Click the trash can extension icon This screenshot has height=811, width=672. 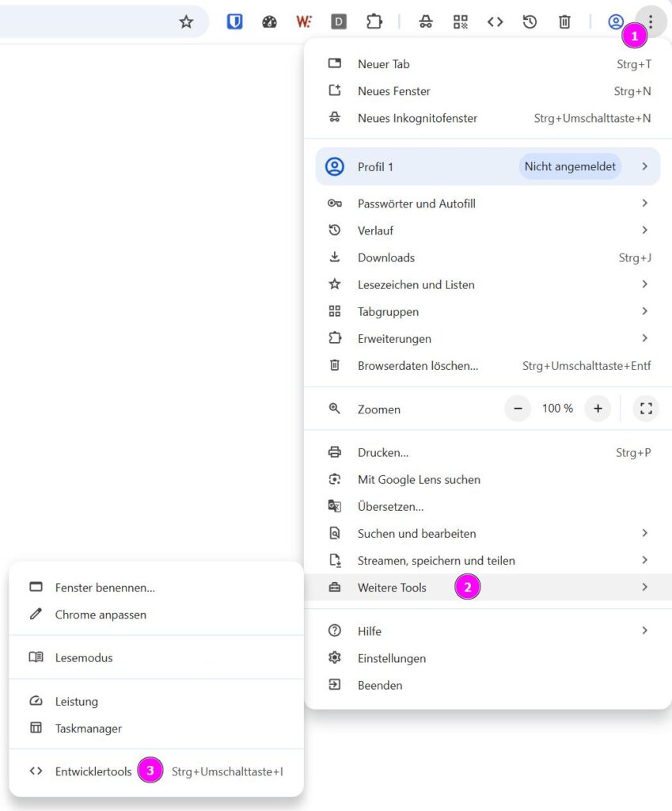pos(564,22)
